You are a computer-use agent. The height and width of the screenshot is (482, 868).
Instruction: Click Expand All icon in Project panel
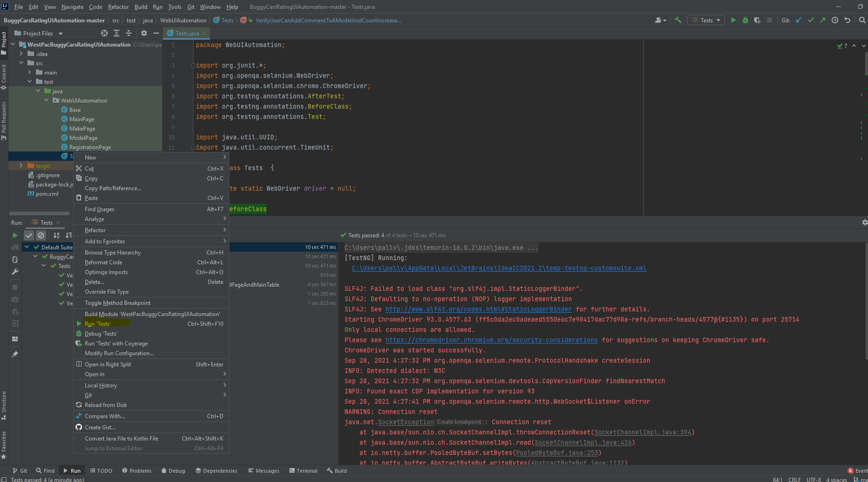(x=117, y=33)
